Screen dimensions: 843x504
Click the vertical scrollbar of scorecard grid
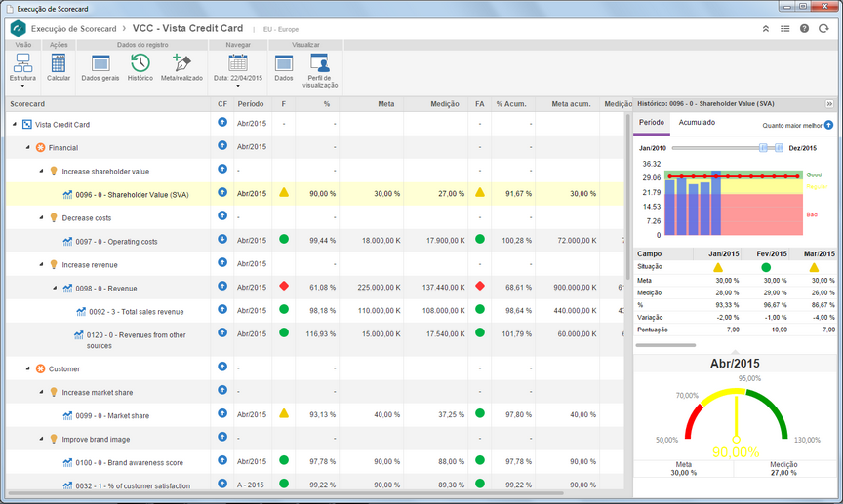pos(627,197)
